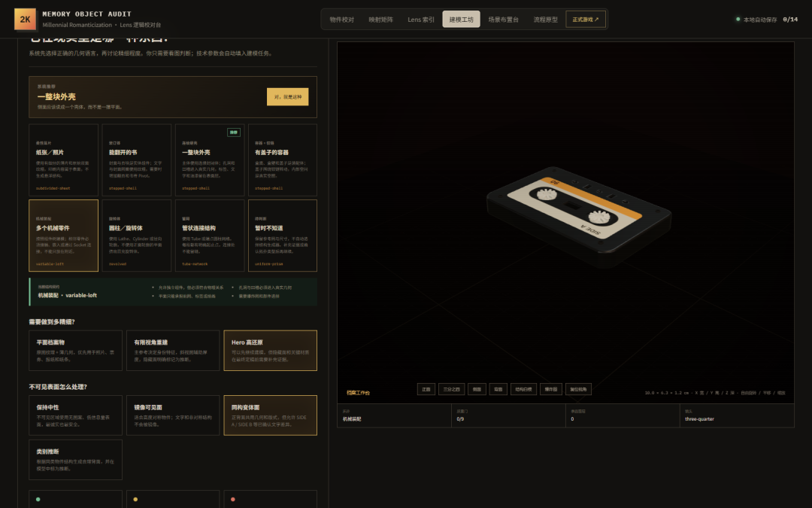Click the 本地自动保存 status label

[760, 20]
